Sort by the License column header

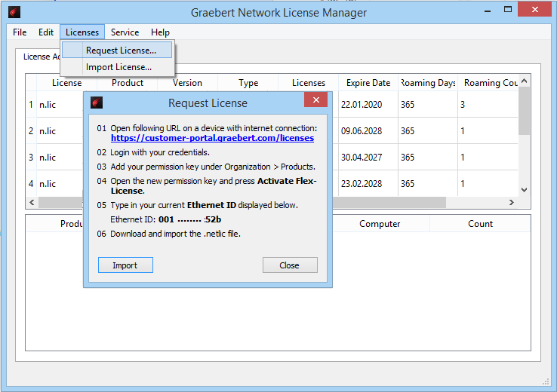pyautogui.click(x=66, y=83)
